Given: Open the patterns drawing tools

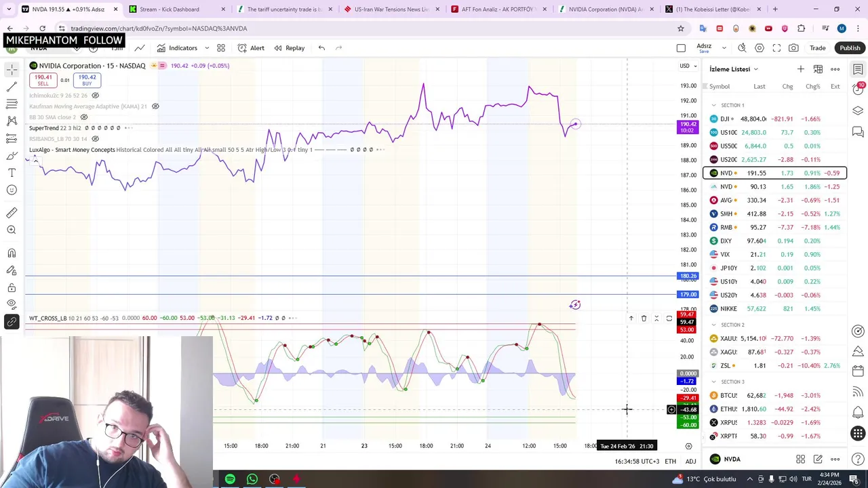Looking at the screenshot, I should point(12,121).
